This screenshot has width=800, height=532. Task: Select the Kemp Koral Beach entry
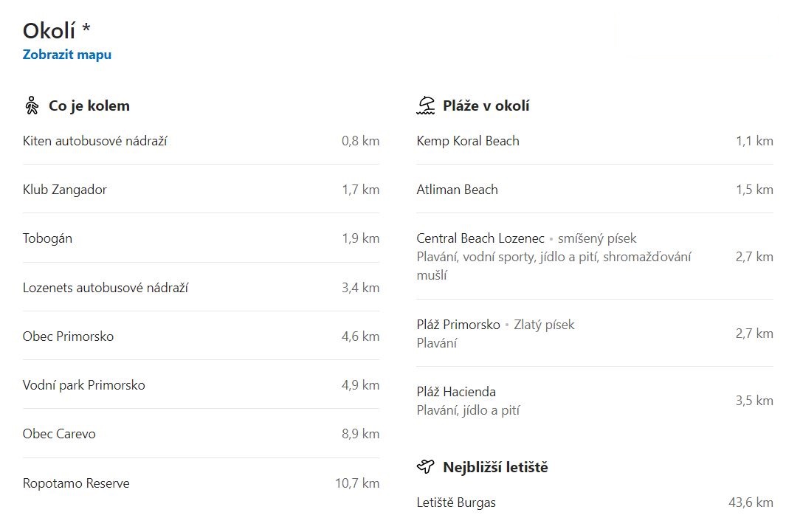595,141
